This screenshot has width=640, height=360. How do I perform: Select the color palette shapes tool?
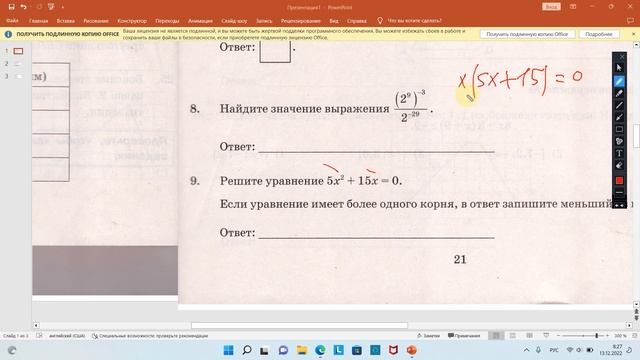(x=619, y=141)
